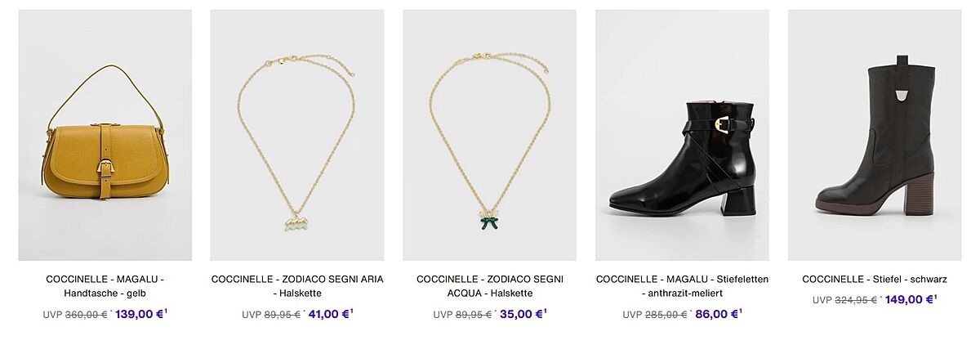Viewport: 980px width, 363px height.
Task: Click the 86,00 € ankle boot price
Action: (717, 314)
